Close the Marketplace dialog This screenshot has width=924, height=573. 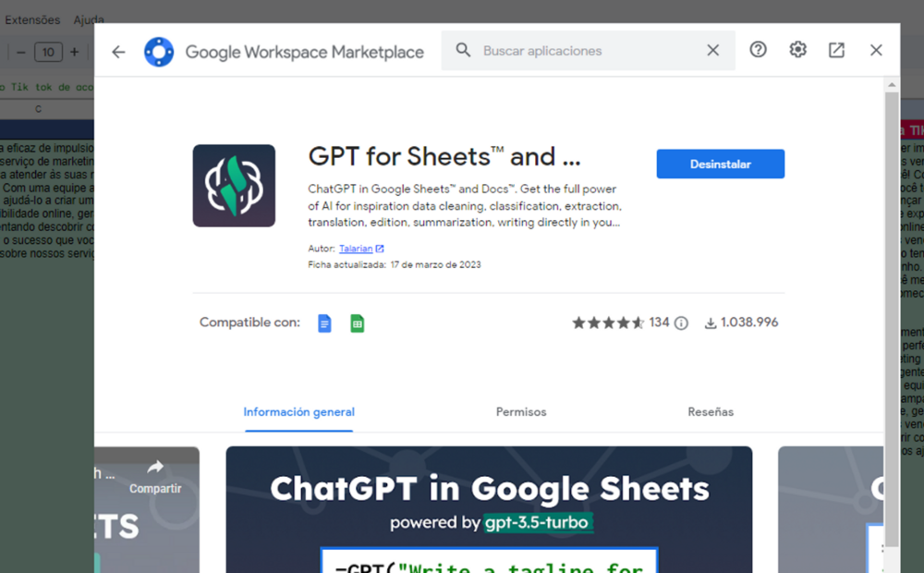[x=876, y=50]
